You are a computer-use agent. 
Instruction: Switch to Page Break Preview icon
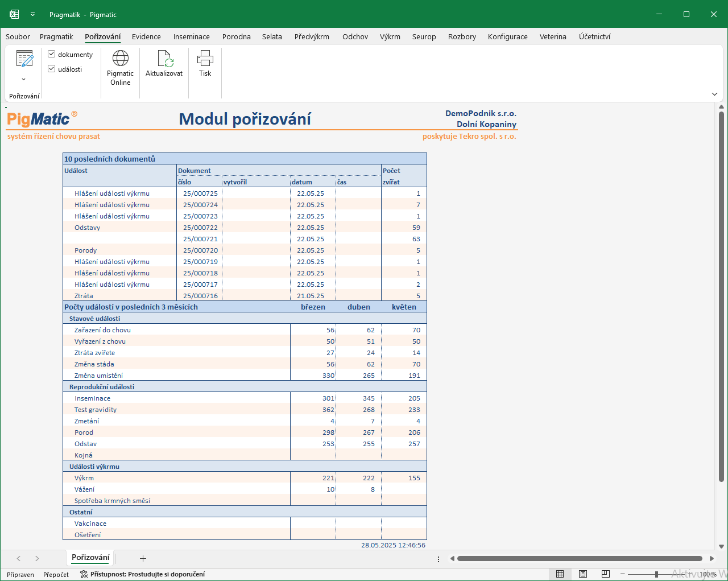click(x=606, y=574)
